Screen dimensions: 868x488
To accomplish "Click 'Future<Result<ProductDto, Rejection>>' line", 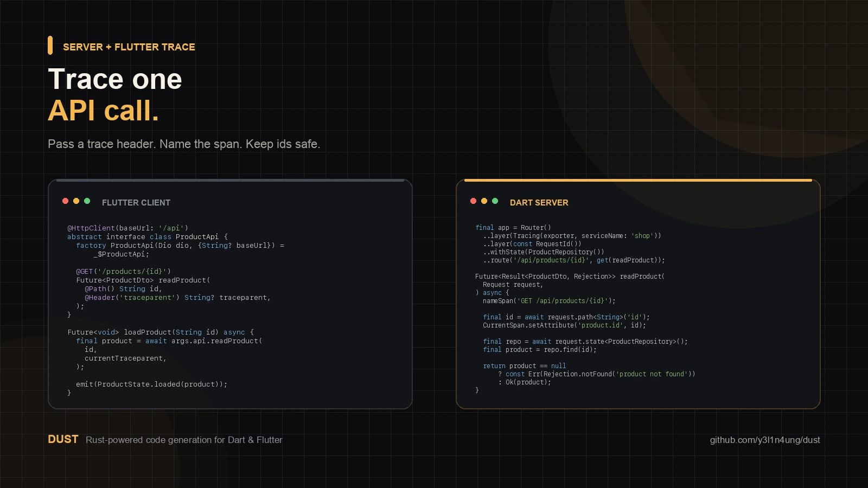I will click(570, 277).
